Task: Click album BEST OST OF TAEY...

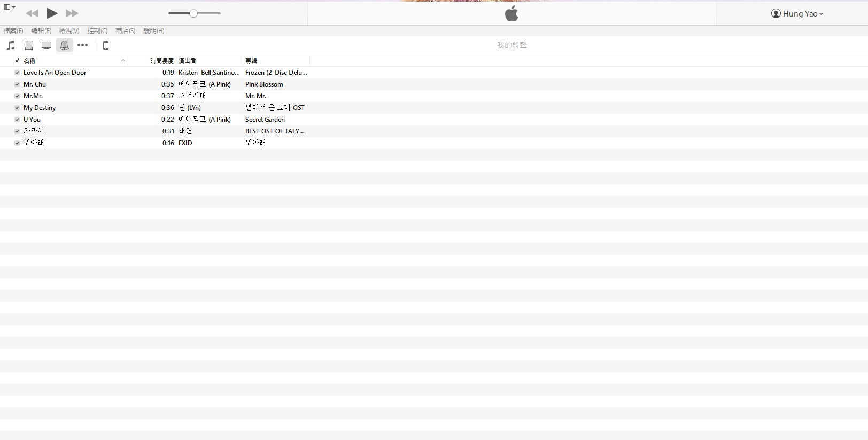Action: click(275, 131)
